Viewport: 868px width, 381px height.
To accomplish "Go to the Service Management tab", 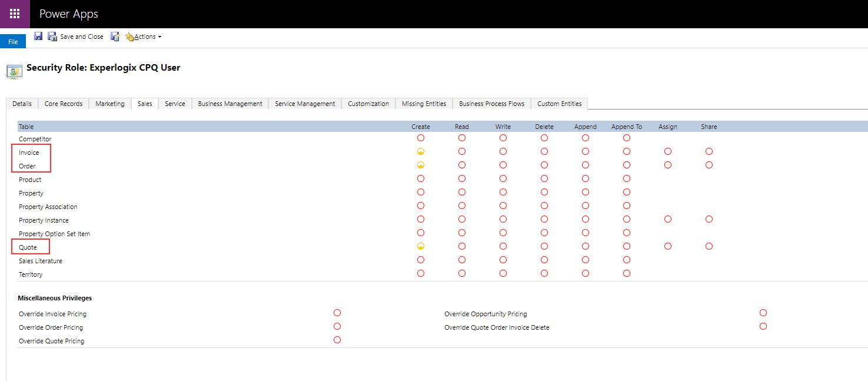I will coord(305,104).
